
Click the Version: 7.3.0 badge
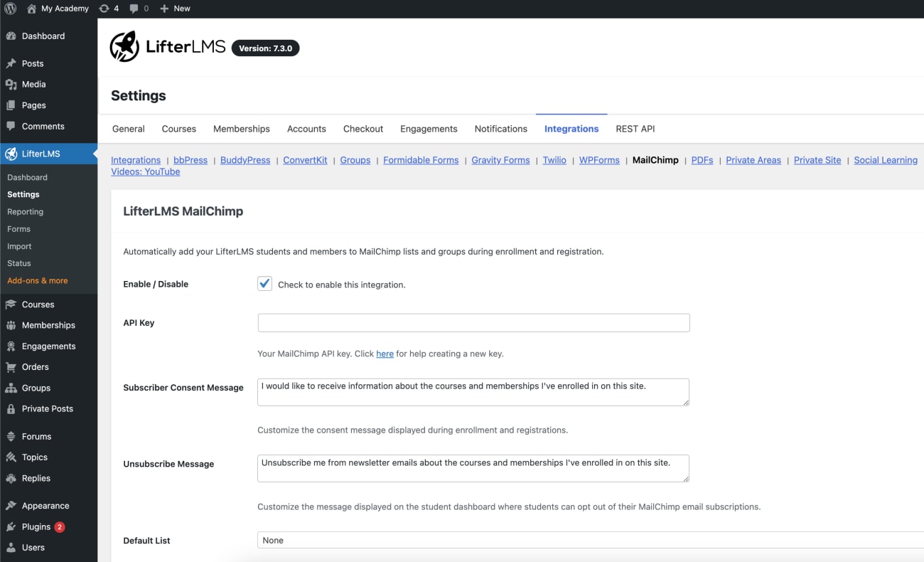click(x=265, y=48)
